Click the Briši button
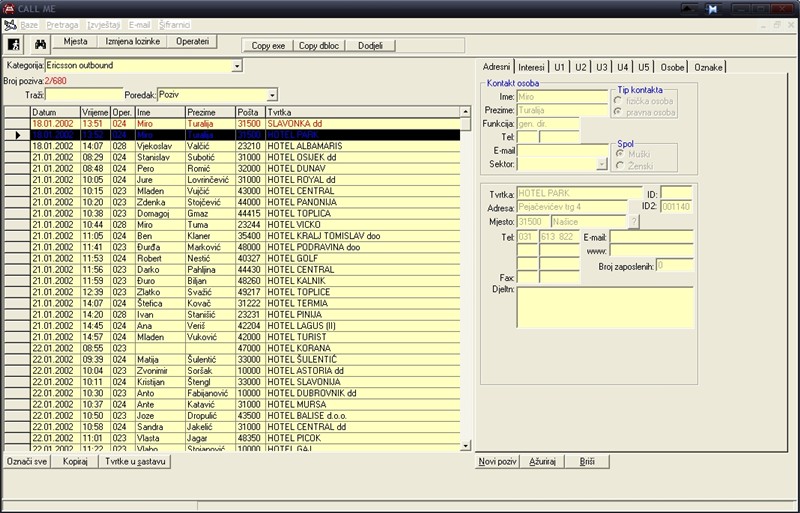Viewport: 800px width, 513px height. (587, 461)
